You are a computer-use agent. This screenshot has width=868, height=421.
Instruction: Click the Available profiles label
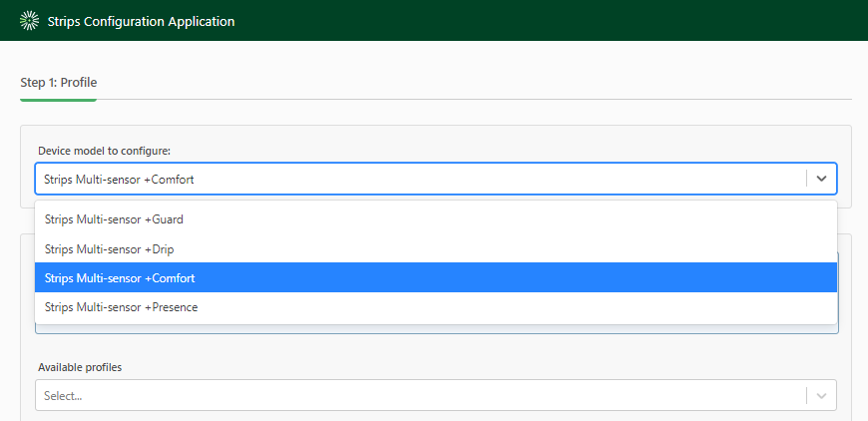[x=80, y=367]
